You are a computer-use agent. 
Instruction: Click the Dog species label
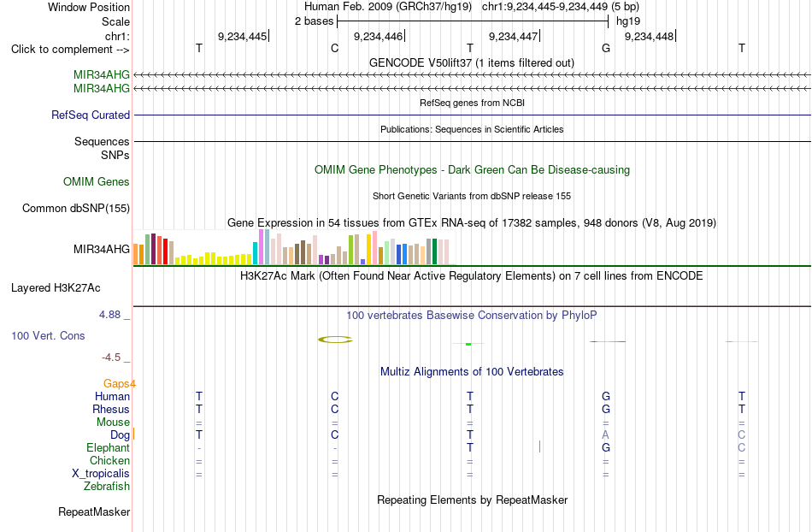120,435
